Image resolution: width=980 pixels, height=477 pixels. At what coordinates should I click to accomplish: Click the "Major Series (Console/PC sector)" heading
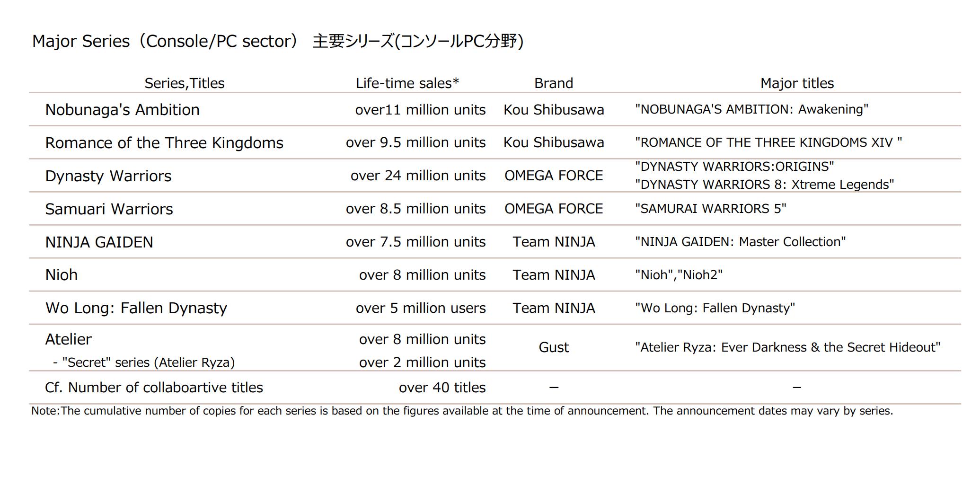click(x=165, y=41)
